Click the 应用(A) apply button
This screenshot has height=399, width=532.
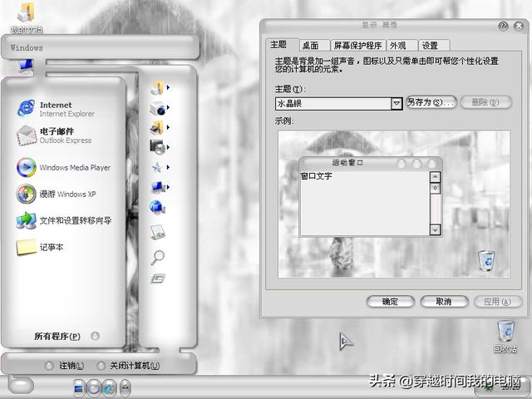pyautogui.click(x=498, y=302)
